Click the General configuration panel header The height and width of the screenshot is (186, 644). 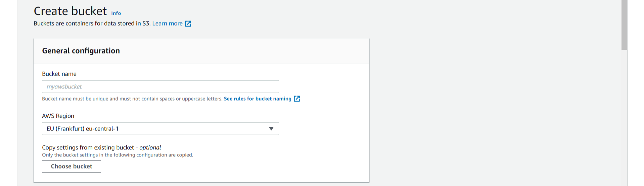pyautogui.click(x=201, y=51)
